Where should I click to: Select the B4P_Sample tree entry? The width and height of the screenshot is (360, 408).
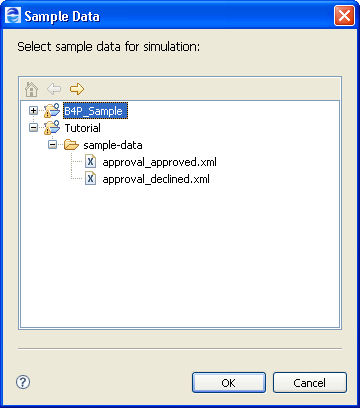[x=95, y=111]
